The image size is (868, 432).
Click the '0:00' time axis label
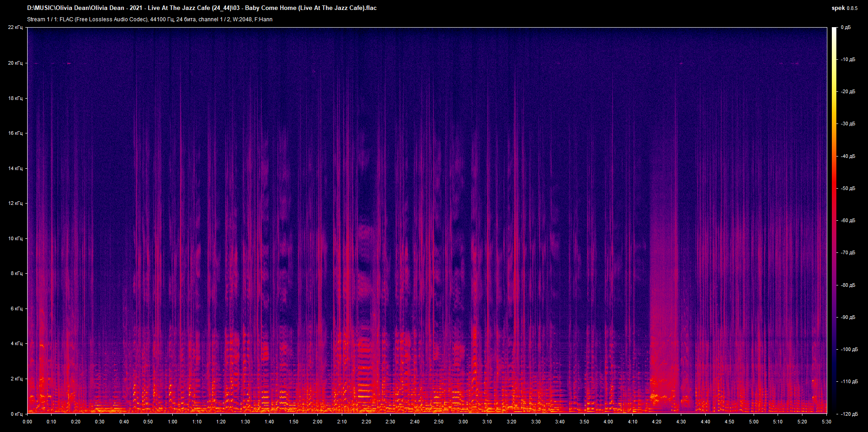pyautogui.click(x=28, y=422)
